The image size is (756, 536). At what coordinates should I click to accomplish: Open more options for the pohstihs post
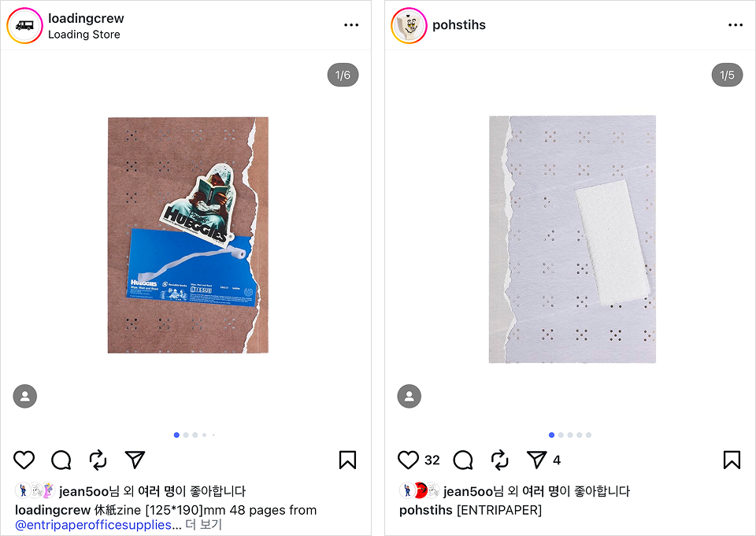point(736,25)
